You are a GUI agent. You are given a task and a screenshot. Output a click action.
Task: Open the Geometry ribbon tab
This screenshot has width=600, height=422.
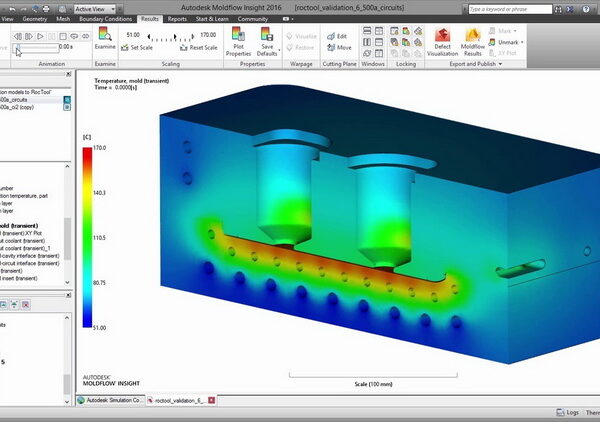click(34, 19)
